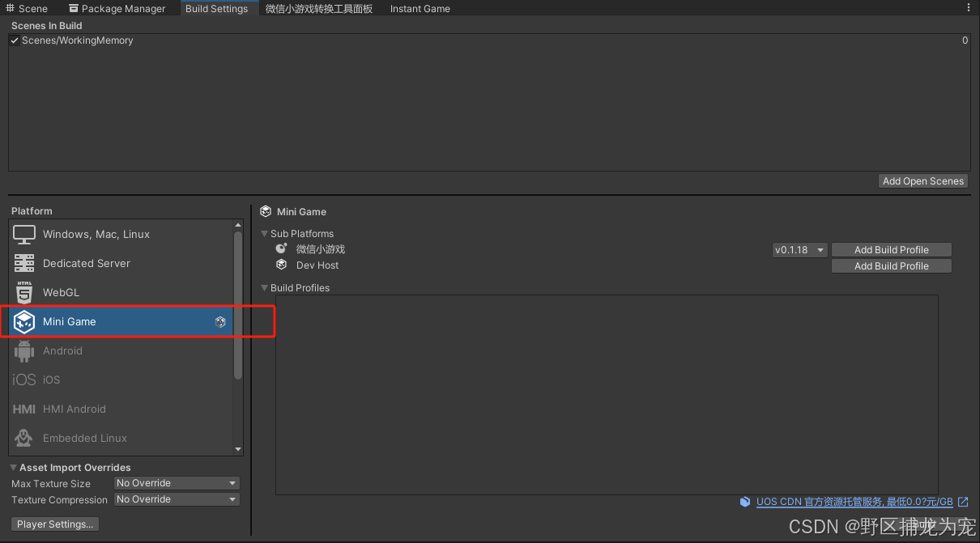Screen dimensions: 980x543
Task: Open the Texture Compression dropdown
Action: (x=177, y=499)
